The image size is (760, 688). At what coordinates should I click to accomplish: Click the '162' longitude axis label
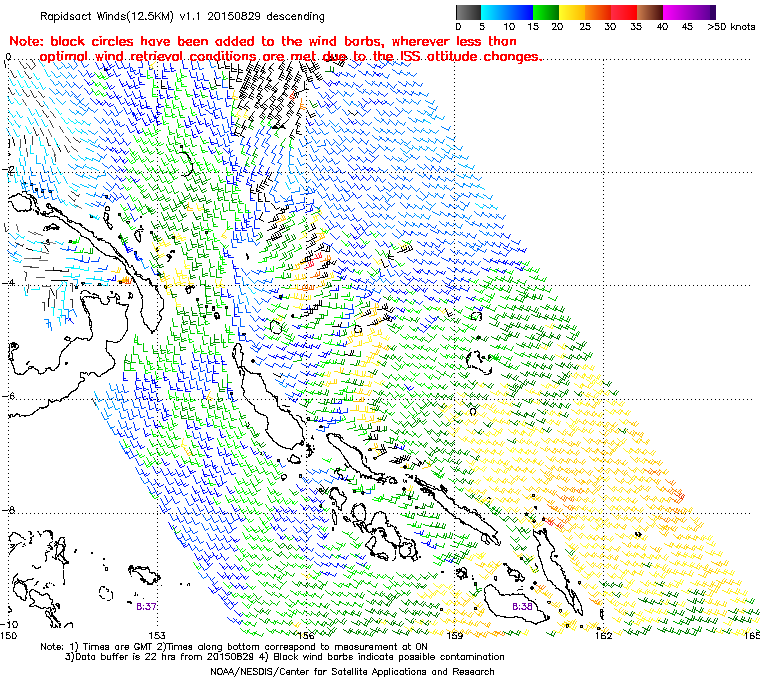604,635
